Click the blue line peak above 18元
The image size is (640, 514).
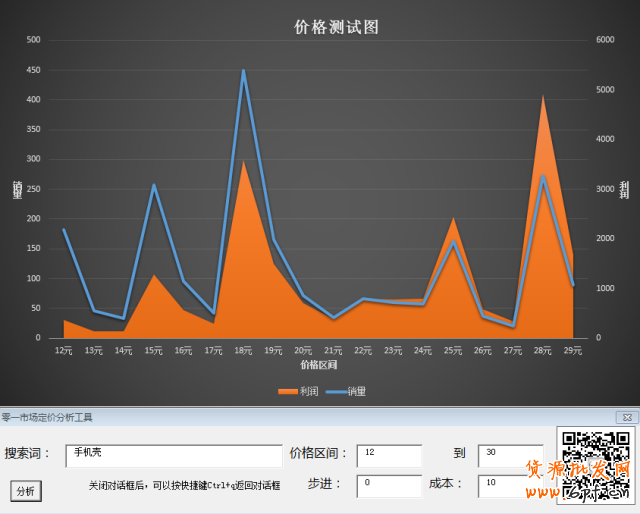point(243,71)
